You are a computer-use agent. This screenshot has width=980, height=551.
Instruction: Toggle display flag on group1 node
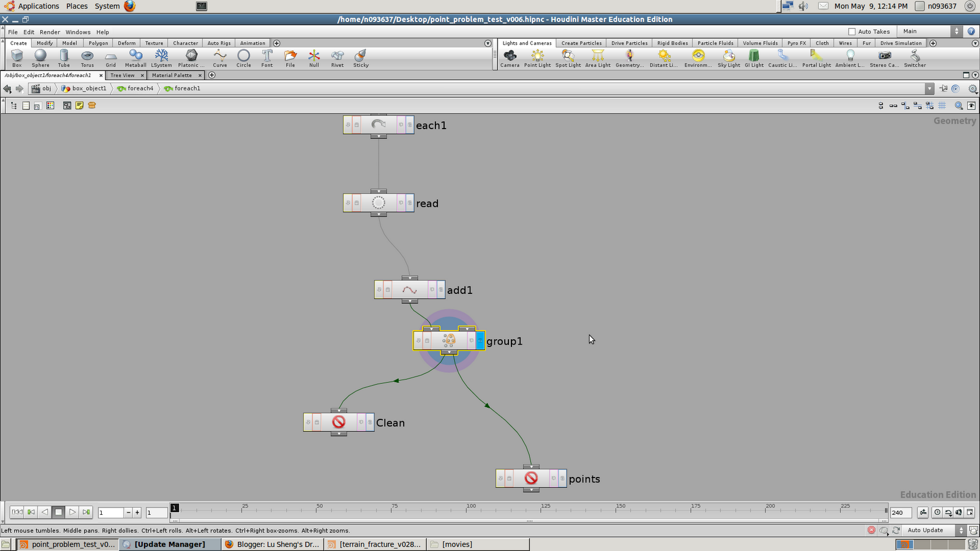click(480, 340)
